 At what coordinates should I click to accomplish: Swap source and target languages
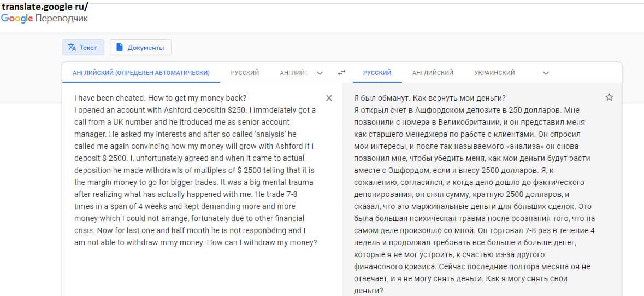(x=342, y=73)
